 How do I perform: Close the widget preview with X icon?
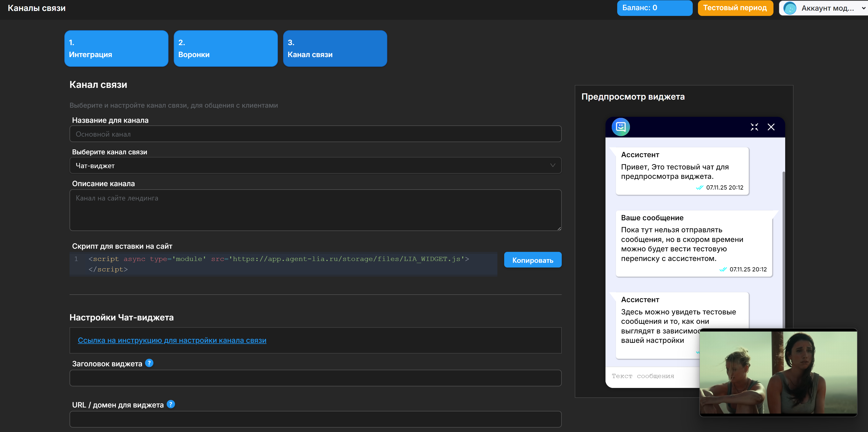coord(771,127)
